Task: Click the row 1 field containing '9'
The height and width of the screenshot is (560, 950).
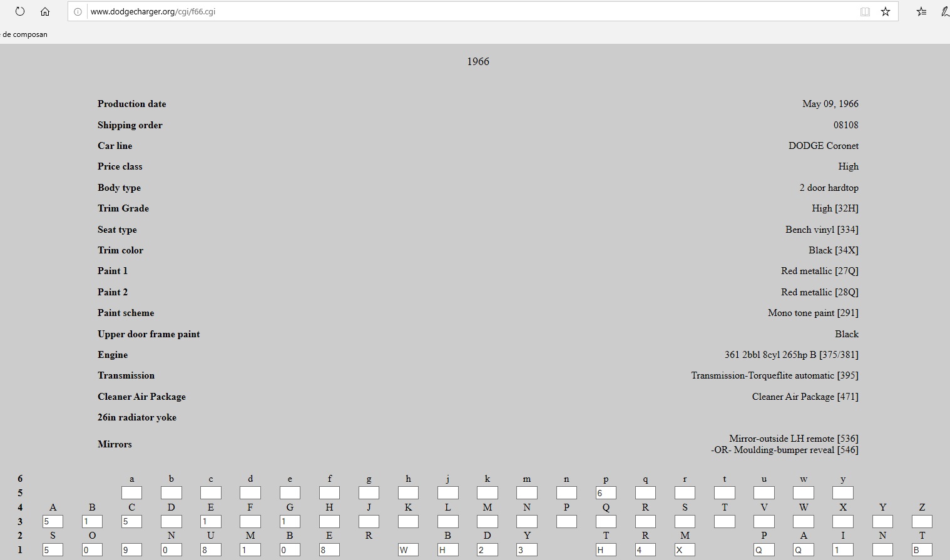Action: pos(131,550)
